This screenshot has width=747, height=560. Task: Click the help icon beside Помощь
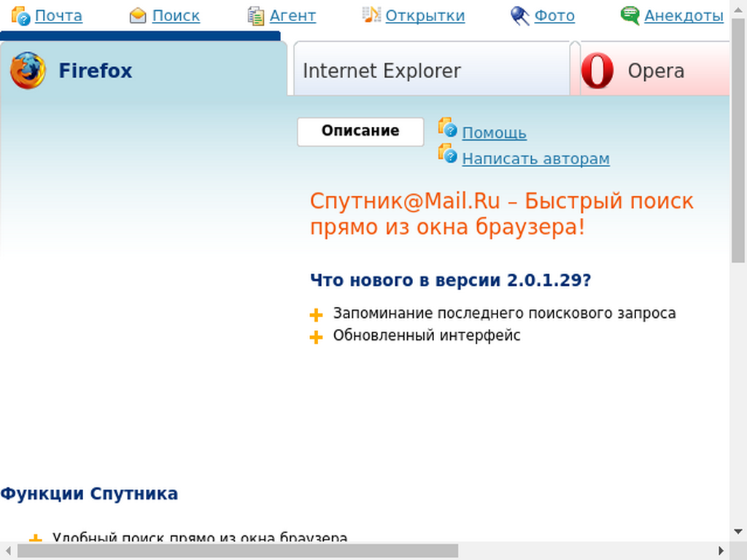click(x=447, y=127)
